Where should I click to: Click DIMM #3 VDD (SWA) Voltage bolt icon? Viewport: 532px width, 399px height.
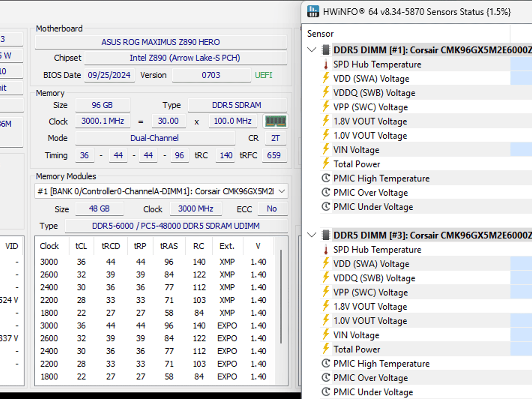pyautogui.click(x=326, y=264)
